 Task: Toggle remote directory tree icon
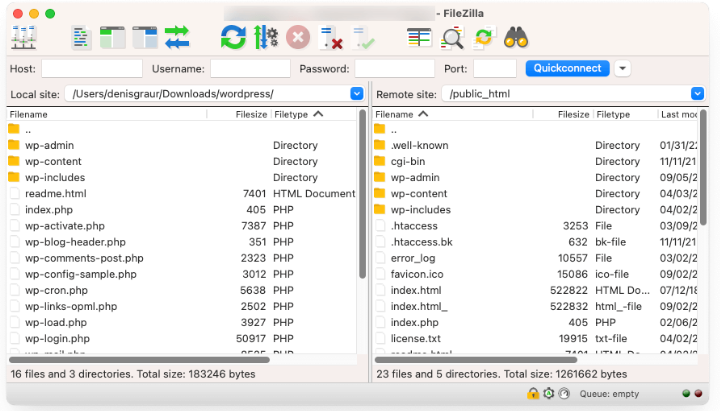click(x=145, y=37)
